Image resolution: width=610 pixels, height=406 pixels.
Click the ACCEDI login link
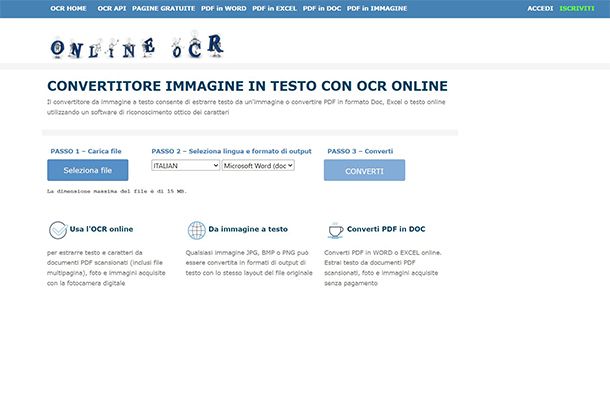click(540, 8)
